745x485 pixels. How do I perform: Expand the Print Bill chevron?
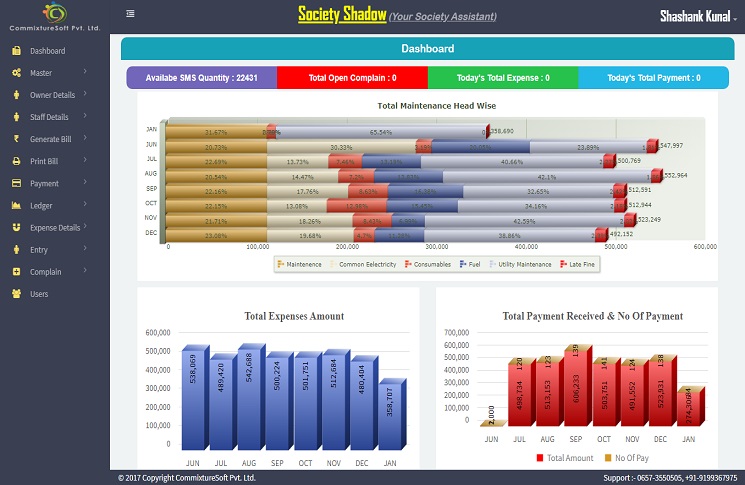[85, 160]
